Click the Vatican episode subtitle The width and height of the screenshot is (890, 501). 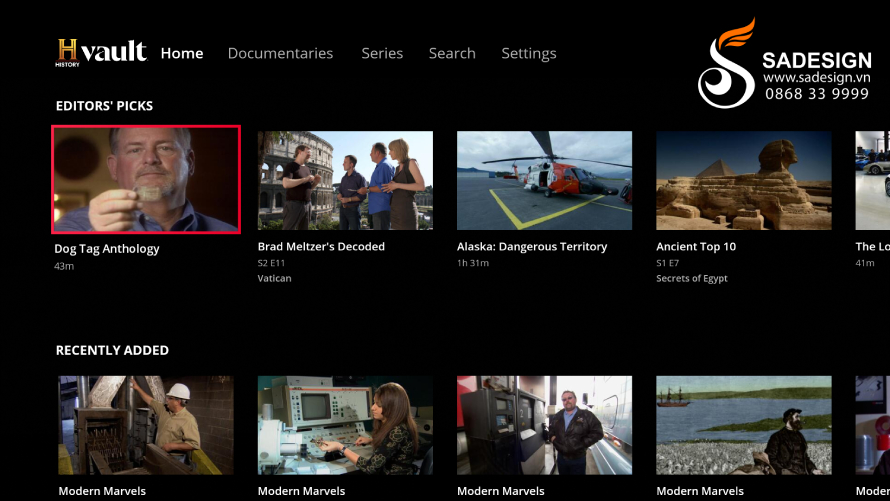[x=274, y=278]
